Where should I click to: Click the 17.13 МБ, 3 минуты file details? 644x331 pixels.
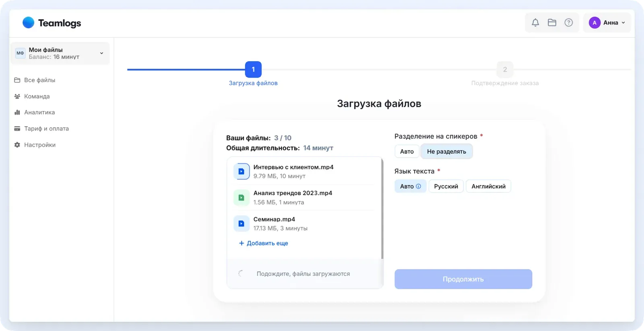tap(281, 228)
